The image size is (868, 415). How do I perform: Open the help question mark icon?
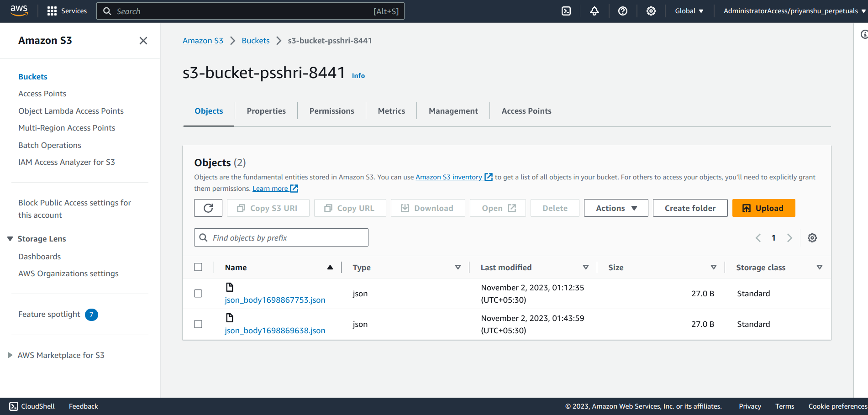tap(623, 11)
